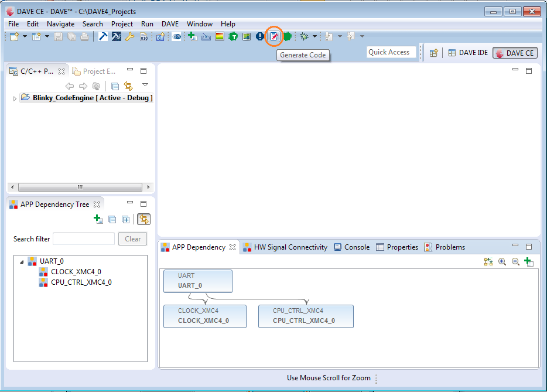Click the import download tray toolbar icon
This screenshot has height=392, width=547.
(206, 36)
